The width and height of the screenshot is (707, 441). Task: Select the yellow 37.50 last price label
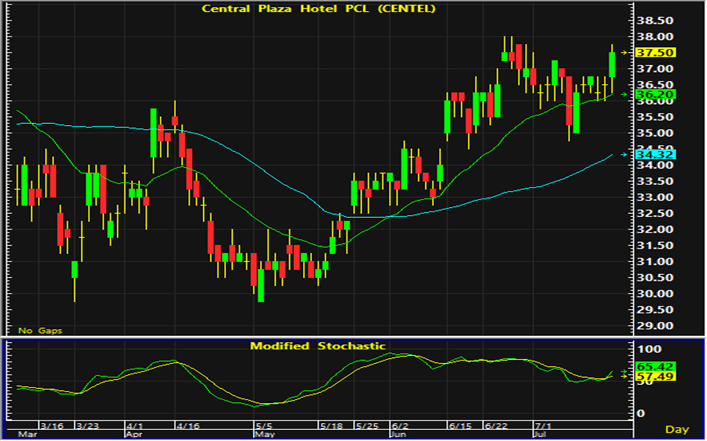[x=655, y=52]
